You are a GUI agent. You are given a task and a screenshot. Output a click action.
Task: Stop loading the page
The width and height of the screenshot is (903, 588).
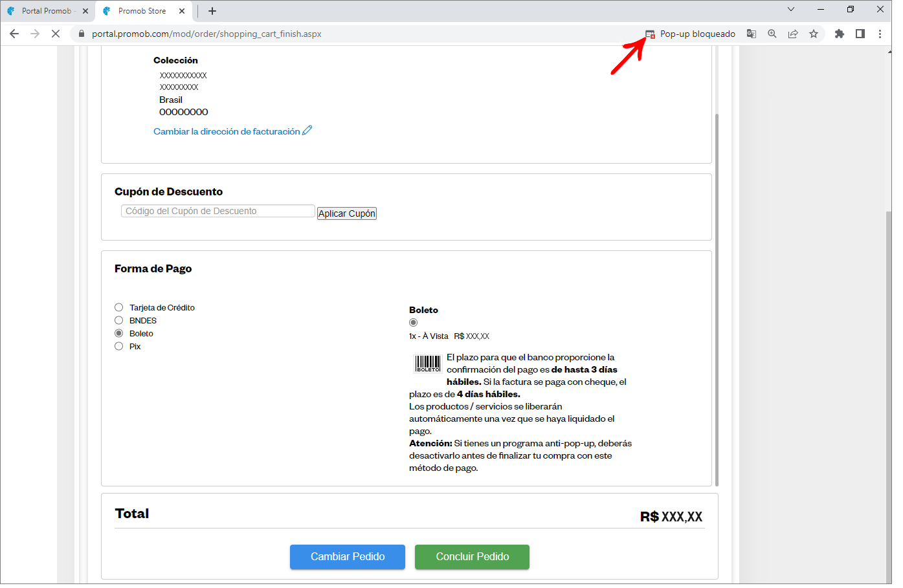coord(56,34)
